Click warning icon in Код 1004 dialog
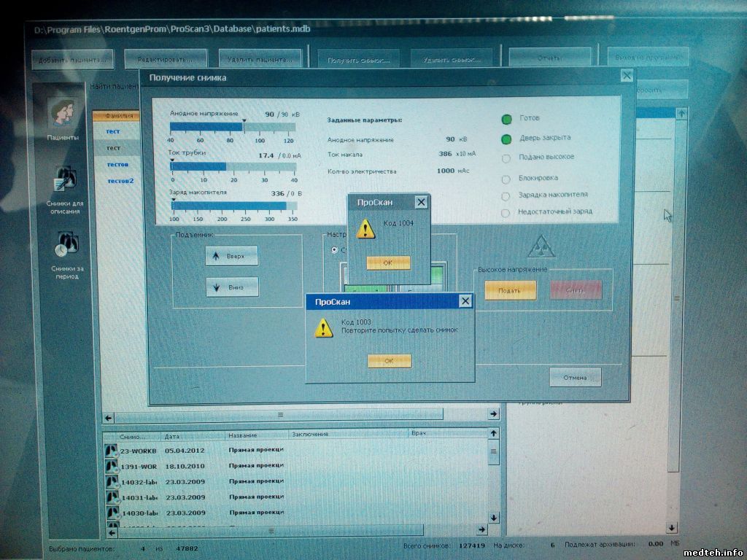747x560 pixels. click(x=365, y=228)
